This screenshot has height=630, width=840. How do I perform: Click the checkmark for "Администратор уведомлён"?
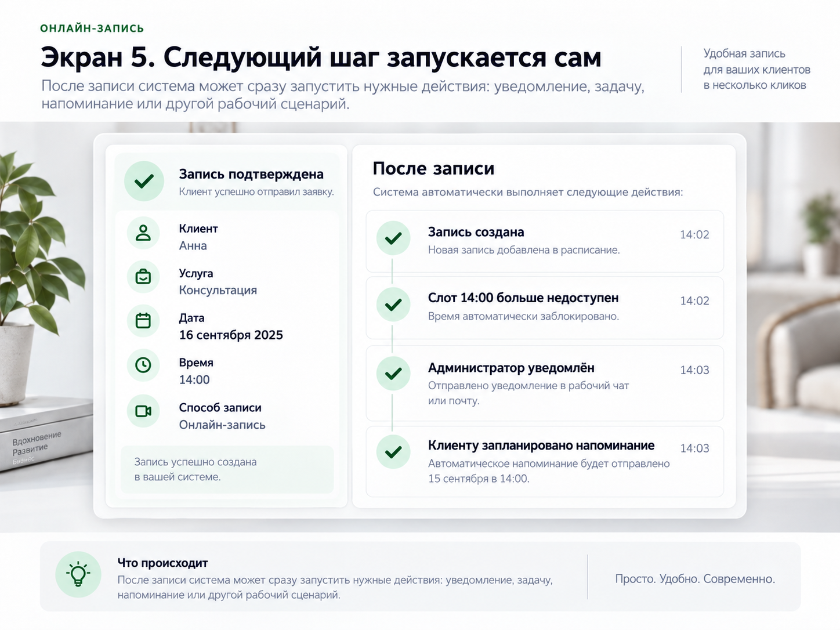[x=393, y=374]
